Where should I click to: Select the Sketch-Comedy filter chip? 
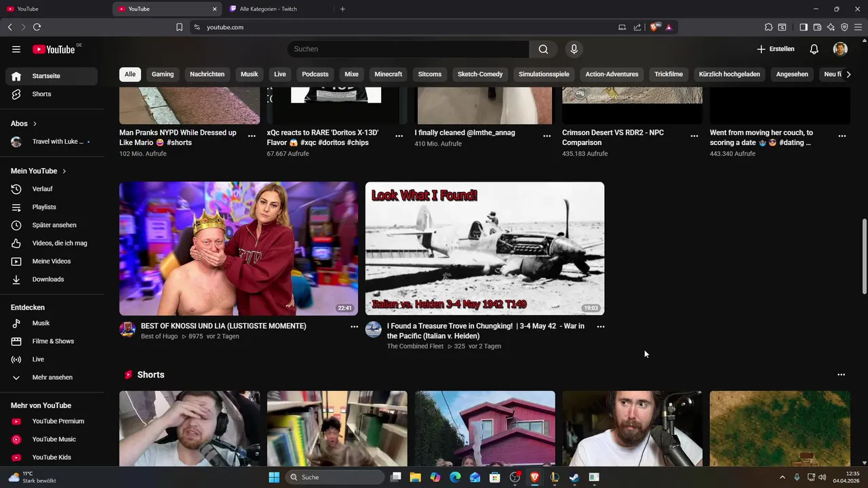[x=480, y=74]
